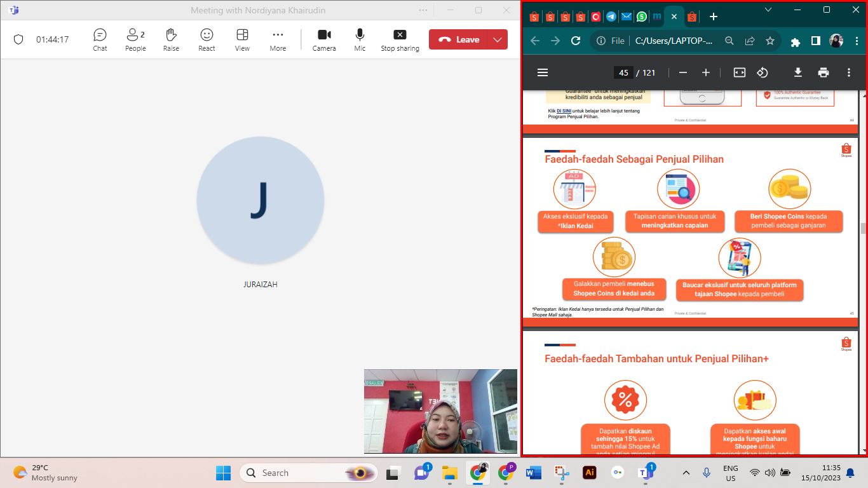
Task: Toggle the Chrome side panel
Action: (816, 41)
